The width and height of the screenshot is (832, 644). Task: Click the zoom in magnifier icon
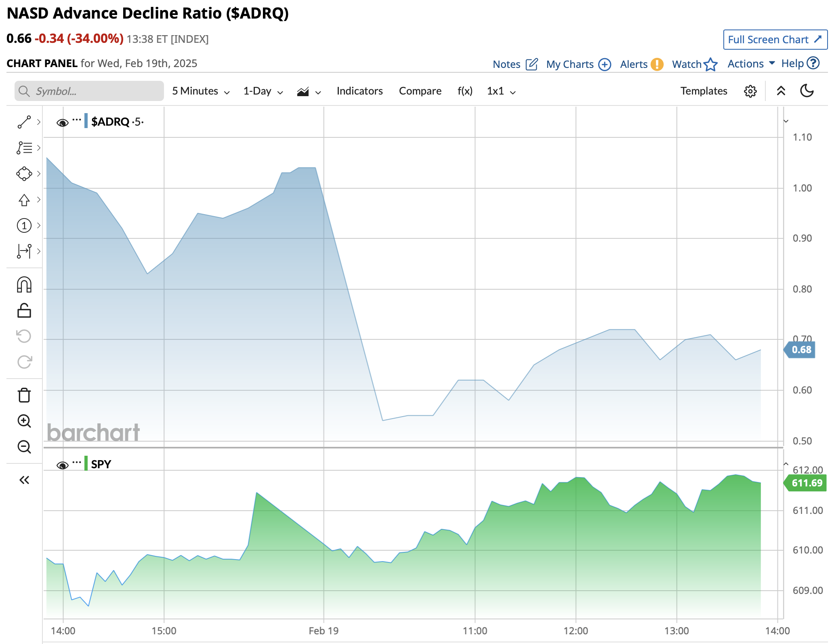click(24, 421)
